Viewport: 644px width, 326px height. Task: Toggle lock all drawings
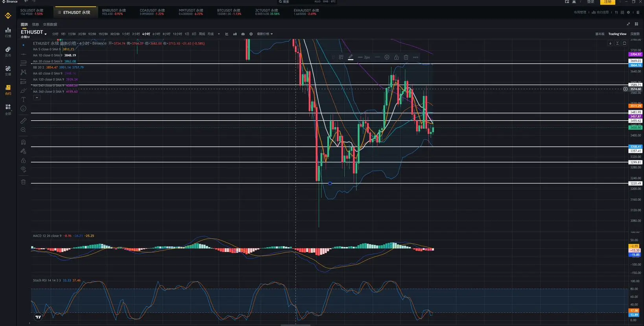tap(23, 161)
